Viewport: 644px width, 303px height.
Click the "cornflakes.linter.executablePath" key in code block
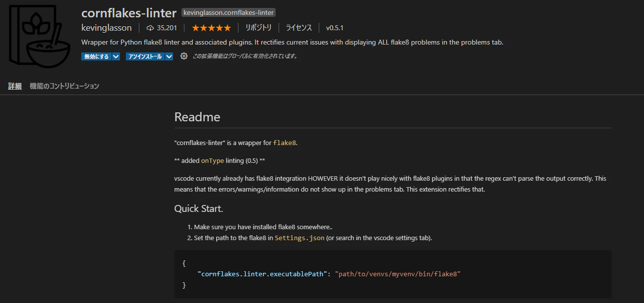(x=263, y=274)
